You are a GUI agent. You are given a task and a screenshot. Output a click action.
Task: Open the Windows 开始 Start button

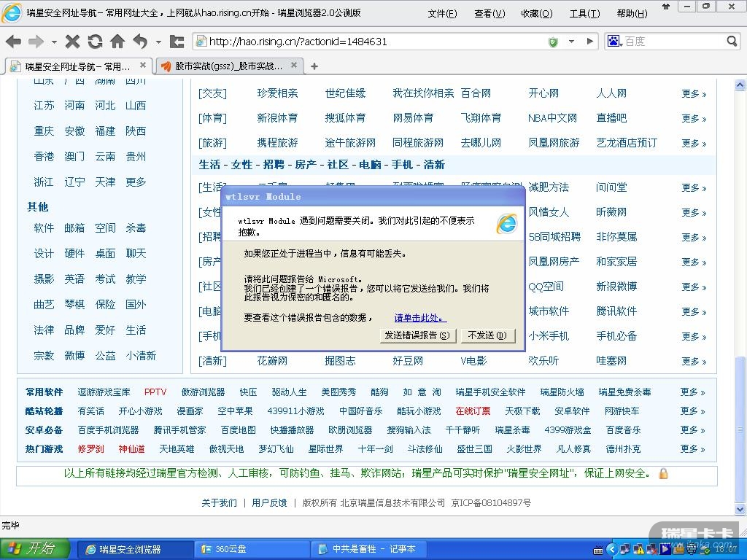click(x=34, y=549)
